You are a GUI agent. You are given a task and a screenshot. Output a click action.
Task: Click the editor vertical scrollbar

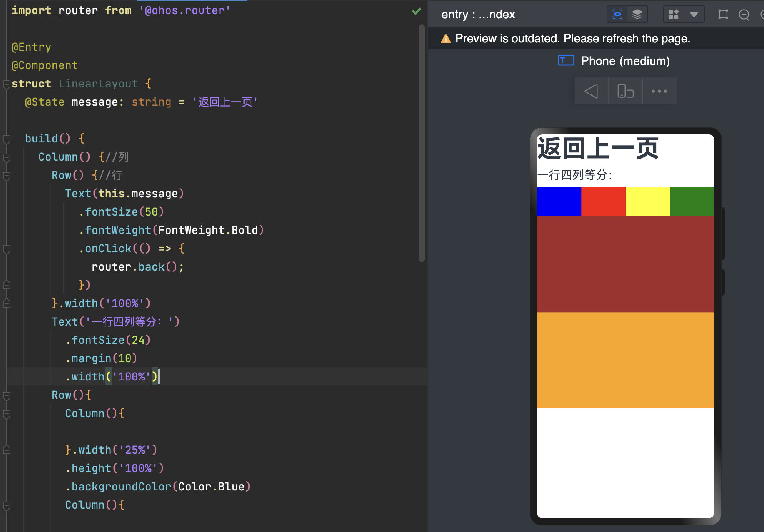pyautogui.click(x=422, y=143)
